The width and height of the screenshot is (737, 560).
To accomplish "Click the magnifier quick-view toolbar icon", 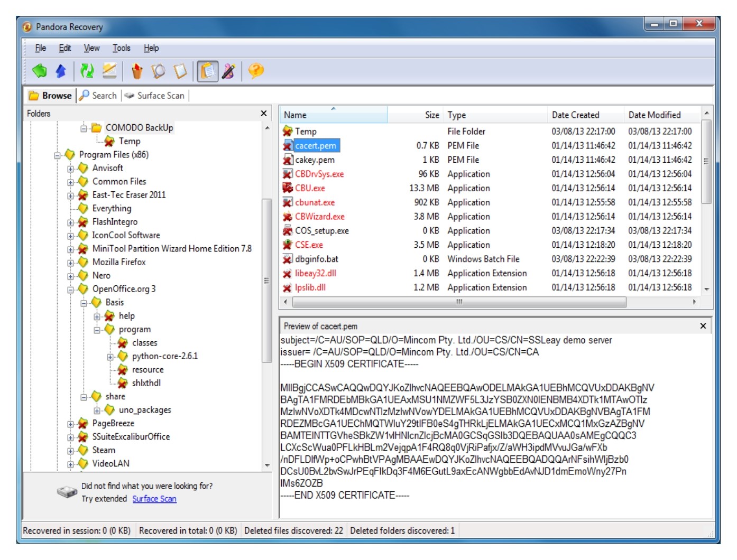I will click(x=158, y=71).
